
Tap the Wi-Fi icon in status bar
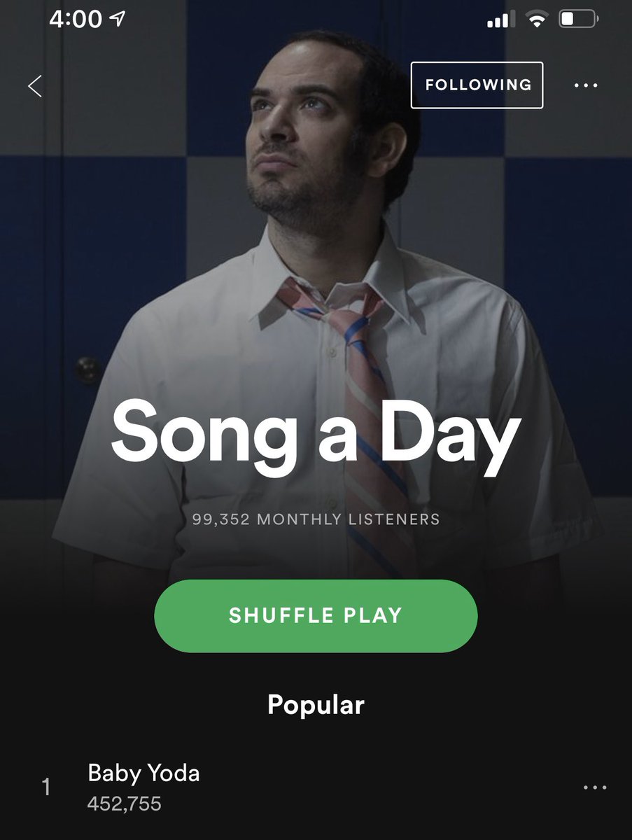click(537, 20)
